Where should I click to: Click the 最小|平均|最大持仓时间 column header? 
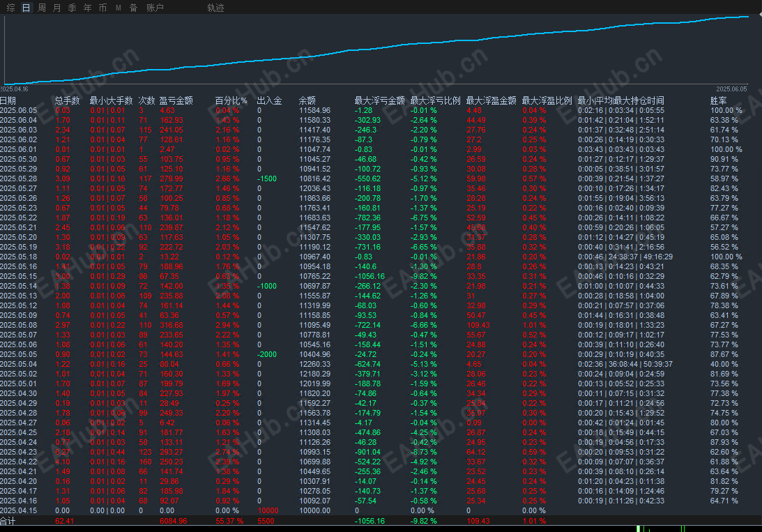pos(621,100)
